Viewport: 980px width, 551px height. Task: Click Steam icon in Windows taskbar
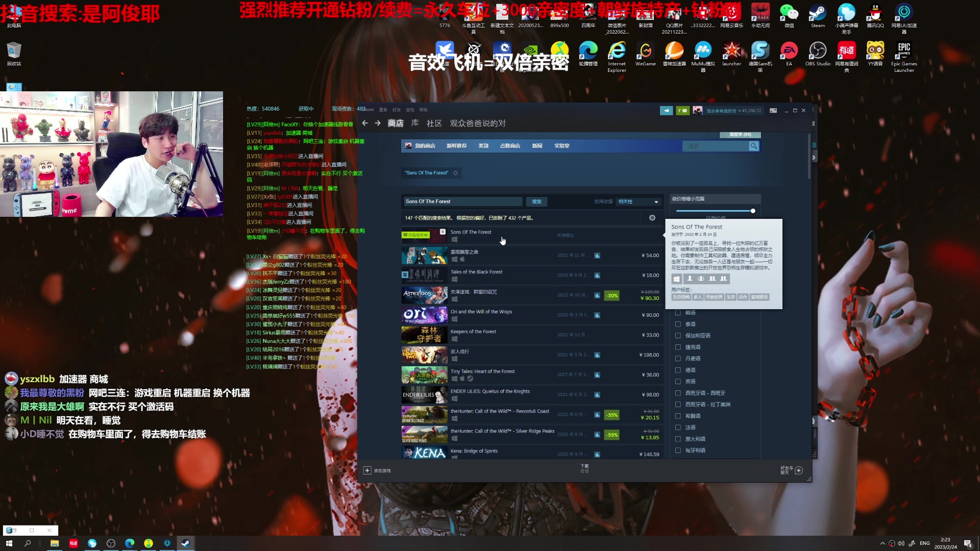186,543
